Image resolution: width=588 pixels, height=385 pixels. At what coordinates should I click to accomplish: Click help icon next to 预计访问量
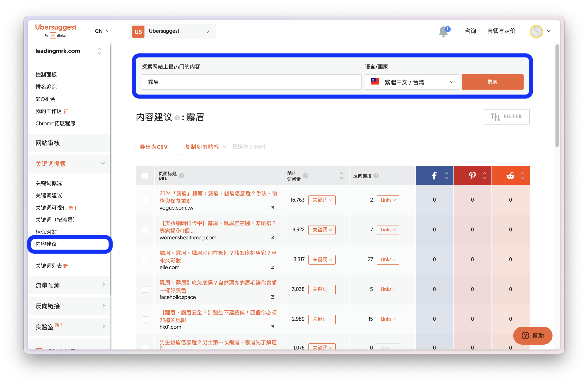[x=305, y=176]
